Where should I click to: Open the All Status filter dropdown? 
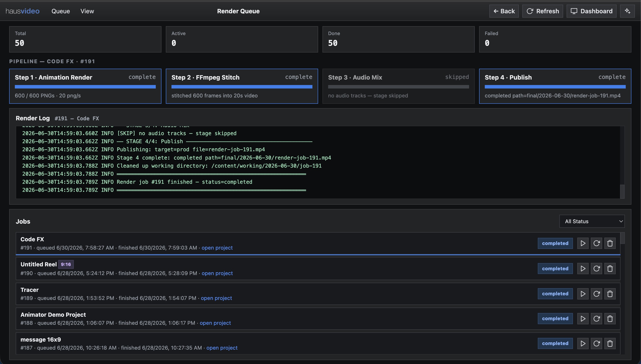592,221
